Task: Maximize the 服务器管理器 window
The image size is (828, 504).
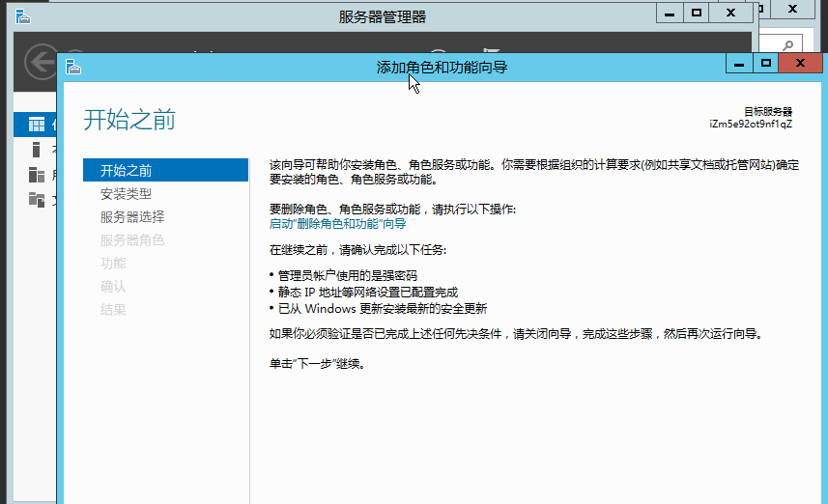Action: tap(697, 14)
